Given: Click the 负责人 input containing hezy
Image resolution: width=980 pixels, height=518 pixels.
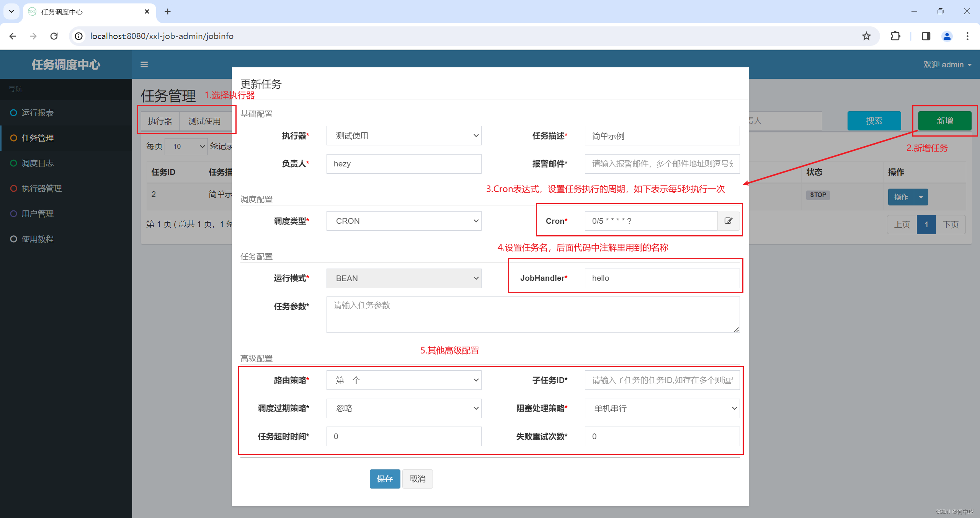Looking at the screenshot, I should [404, 164].
